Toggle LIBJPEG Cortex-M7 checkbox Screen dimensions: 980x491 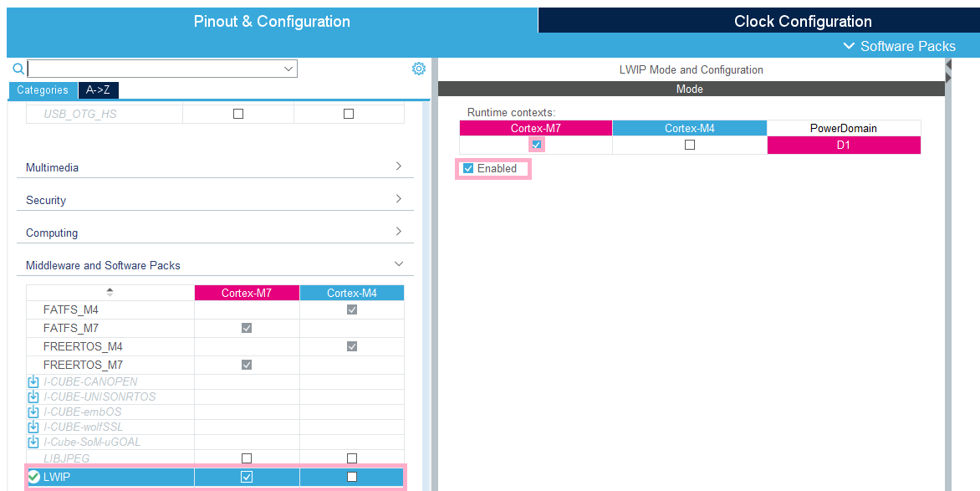pyautogui.click(x=246, y=458)
